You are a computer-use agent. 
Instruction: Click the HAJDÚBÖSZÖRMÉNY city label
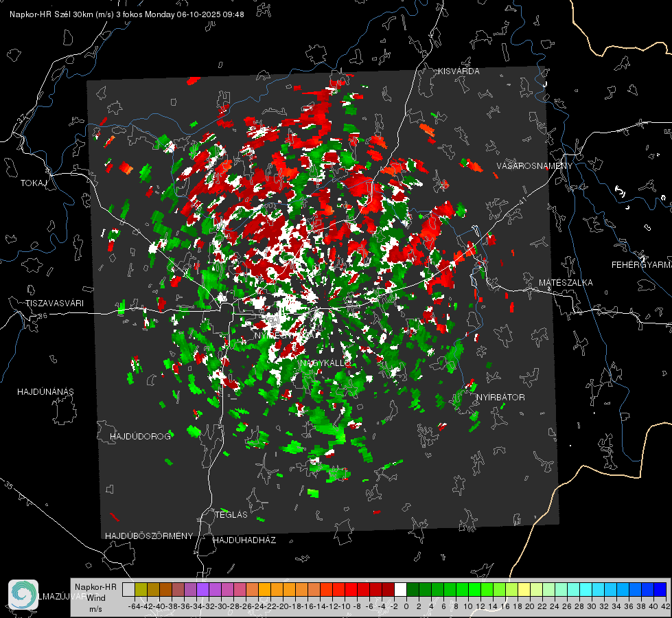pos(149,536)
